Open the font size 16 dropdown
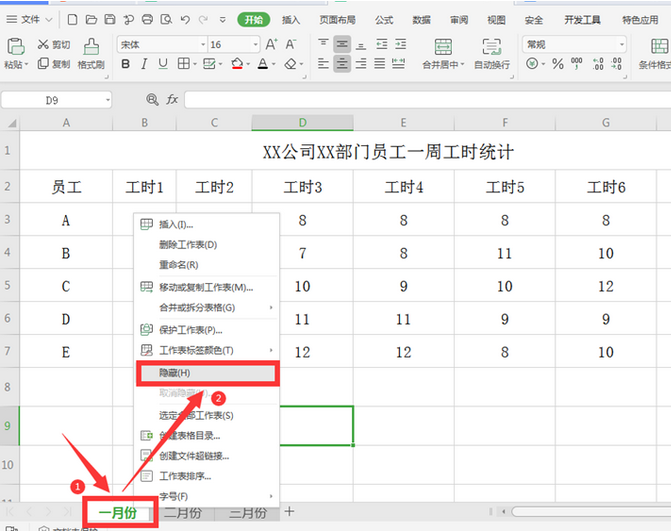 coord(255,45)
